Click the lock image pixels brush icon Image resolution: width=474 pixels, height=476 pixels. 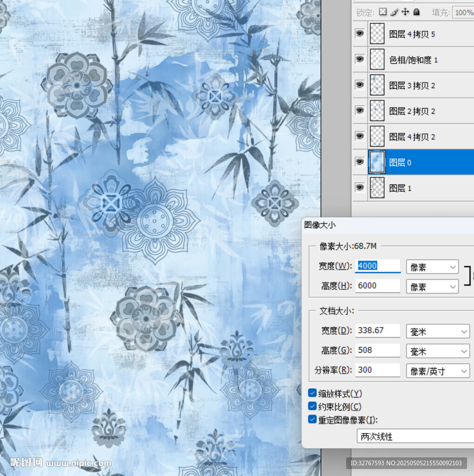(394, 12)
